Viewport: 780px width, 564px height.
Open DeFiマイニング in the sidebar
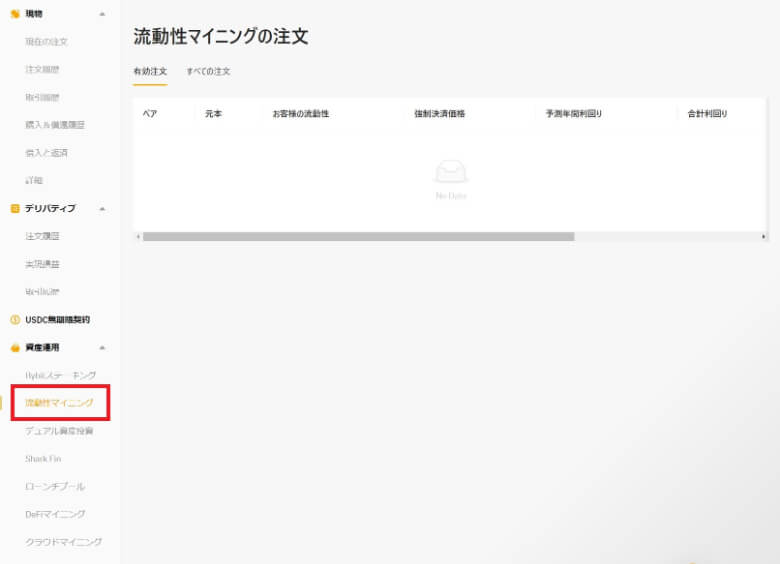tap(55, 514)
